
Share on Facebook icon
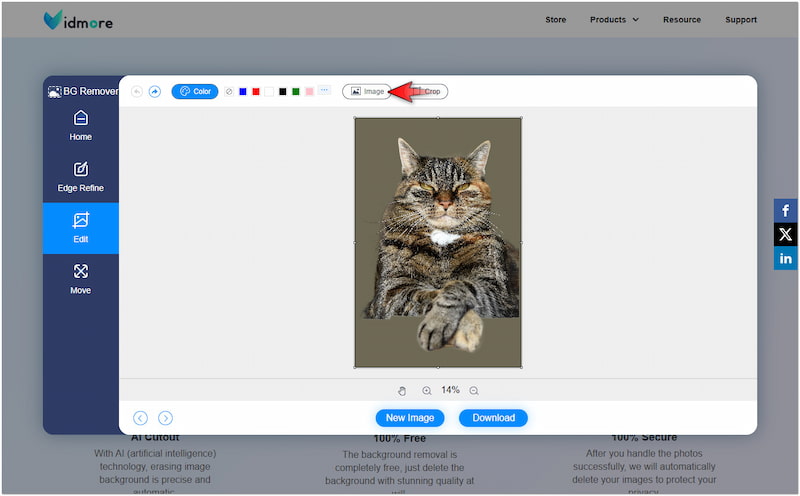[x=785, y=211]
